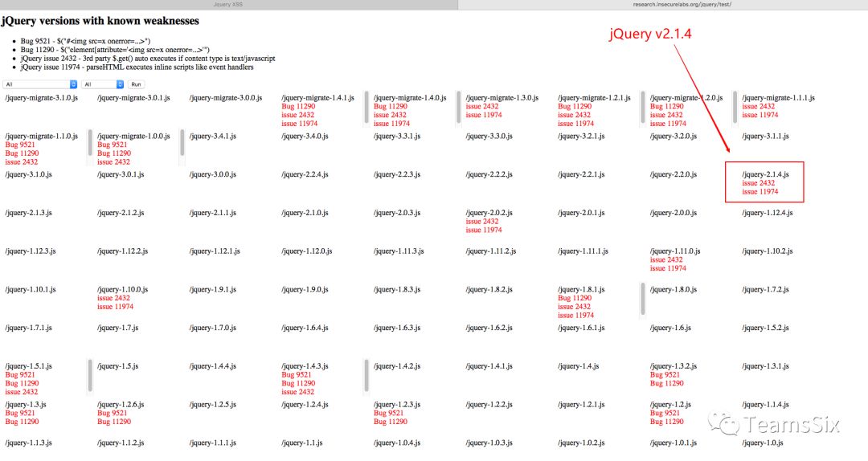Open the first 'All' filter dropdown
This screenshot has height=461, width=868.
(x=40, y=84)
